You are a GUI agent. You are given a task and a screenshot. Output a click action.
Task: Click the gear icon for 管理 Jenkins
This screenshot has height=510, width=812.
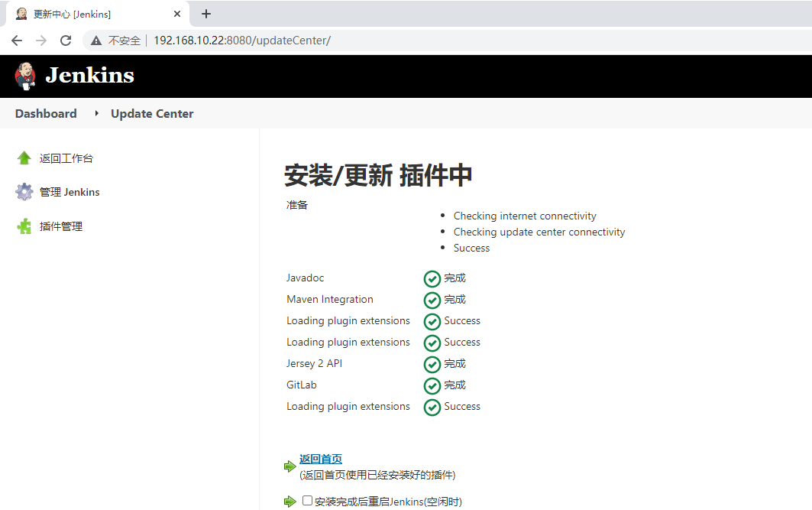(24, 192)
